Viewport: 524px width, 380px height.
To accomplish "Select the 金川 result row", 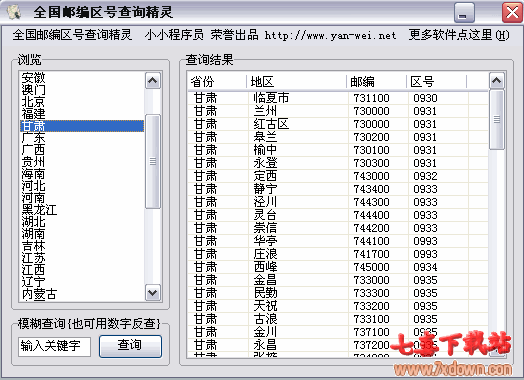I will (x=338, y=333).
